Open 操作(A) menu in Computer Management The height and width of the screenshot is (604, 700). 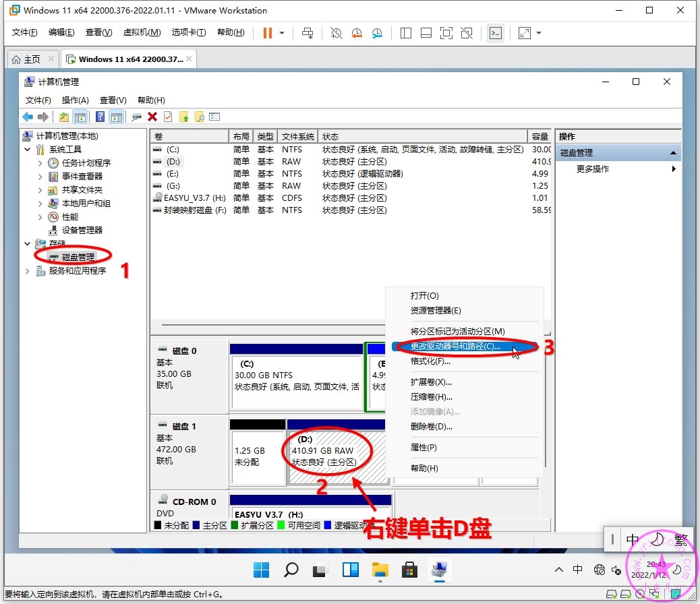[76, 100]
